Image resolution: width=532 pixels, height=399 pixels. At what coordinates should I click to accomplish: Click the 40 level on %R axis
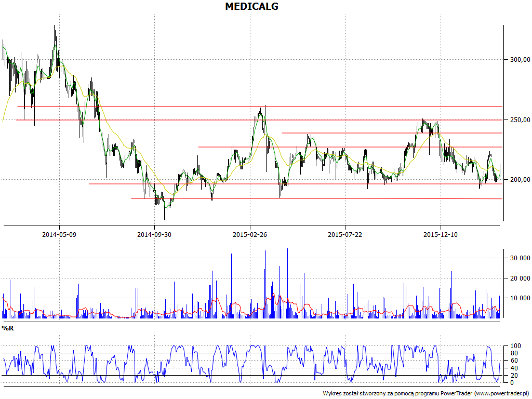coord(514,368)
